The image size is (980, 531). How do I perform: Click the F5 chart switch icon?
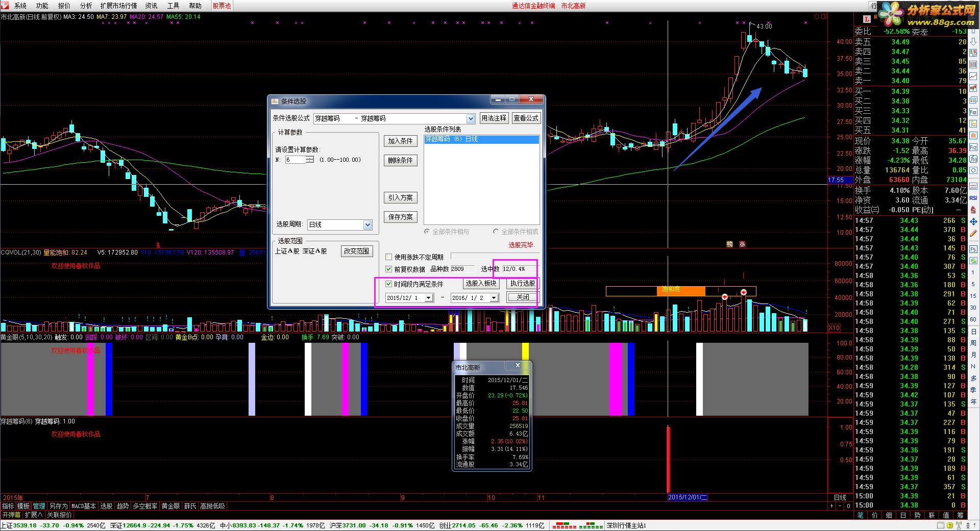(x=973, y=250)
